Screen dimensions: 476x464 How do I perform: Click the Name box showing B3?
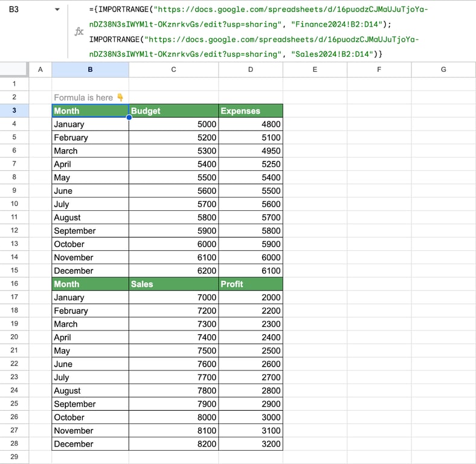pyautogui.click(x=14, y=10)
